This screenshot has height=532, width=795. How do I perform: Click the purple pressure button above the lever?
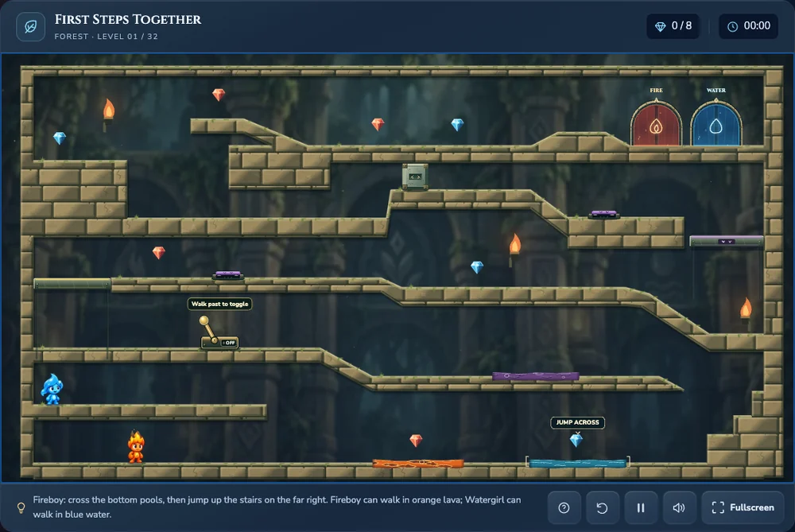228,275
